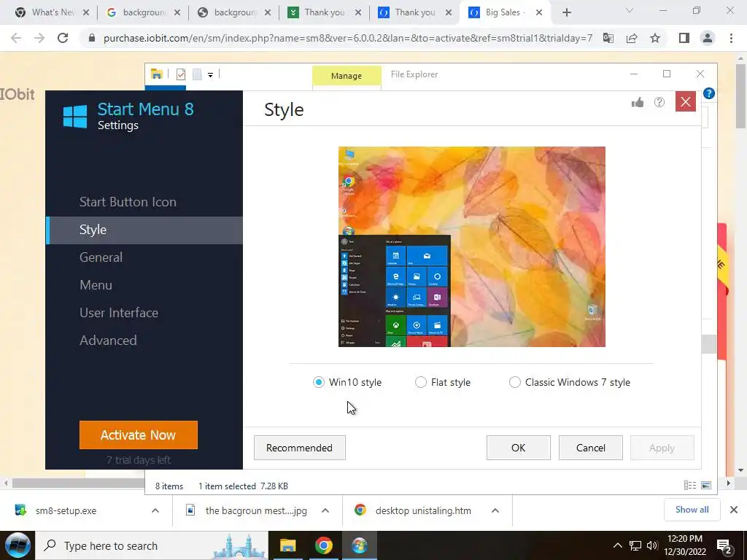Click the Windows Start button
747x560 pixels.
[x=18, y=545]
